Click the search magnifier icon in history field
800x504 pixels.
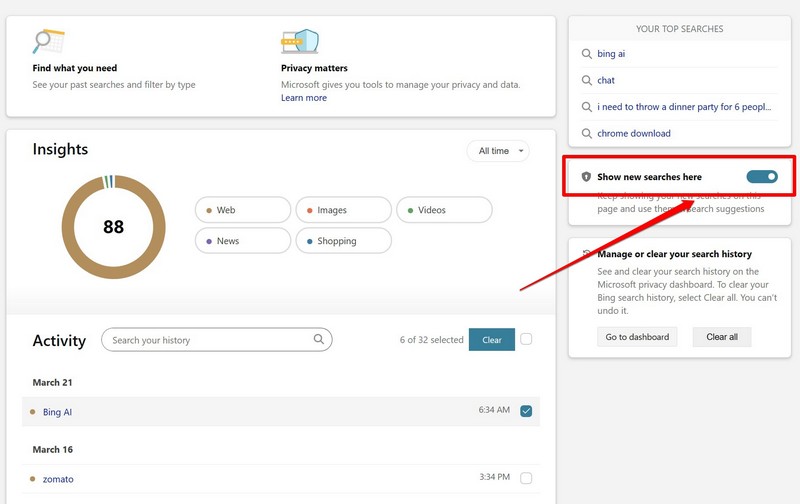(x=319, y=340)
